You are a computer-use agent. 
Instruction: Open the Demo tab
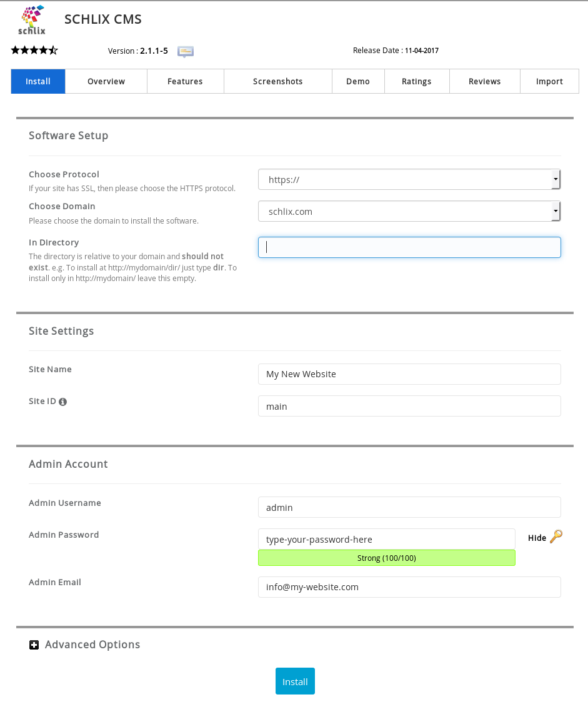pyautogui.click(x=358, y=81)
